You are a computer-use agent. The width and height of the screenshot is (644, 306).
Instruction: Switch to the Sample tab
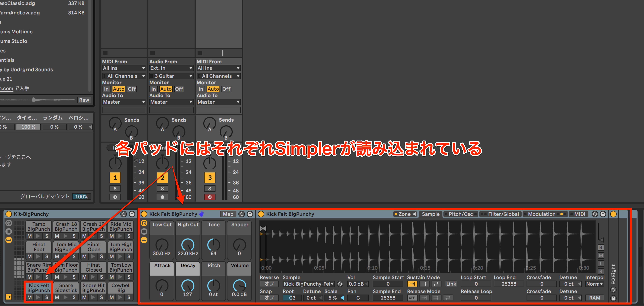[430, 214]
